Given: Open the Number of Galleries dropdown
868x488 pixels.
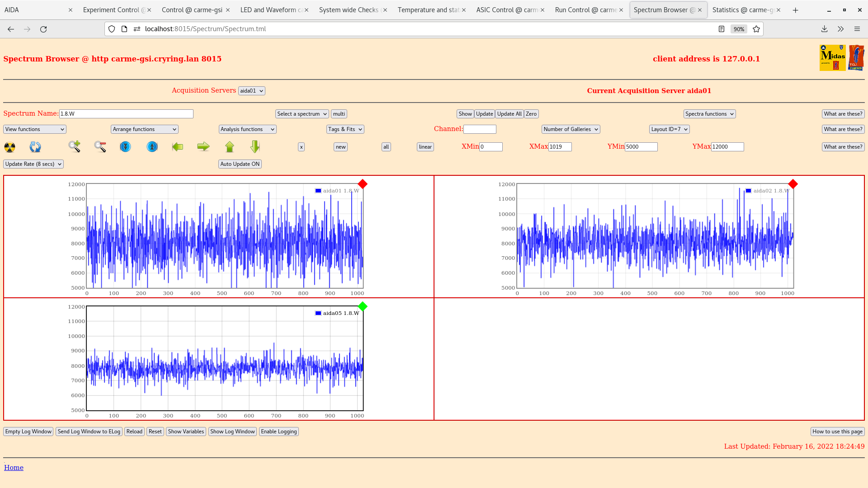Looking at the screenshot, I should (571, 129).
